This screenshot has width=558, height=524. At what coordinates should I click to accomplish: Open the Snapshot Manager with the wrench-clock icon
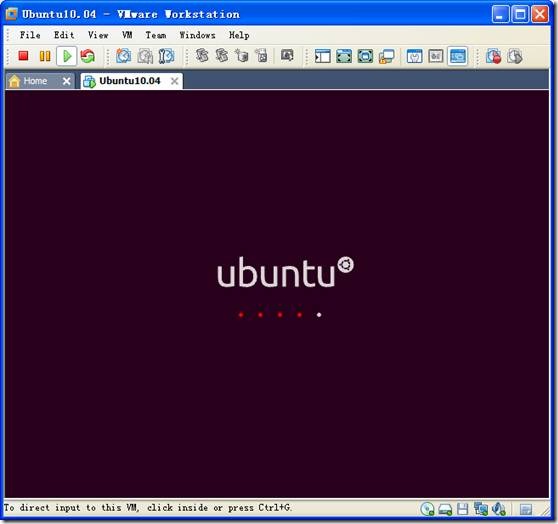[x=166, y=56]
